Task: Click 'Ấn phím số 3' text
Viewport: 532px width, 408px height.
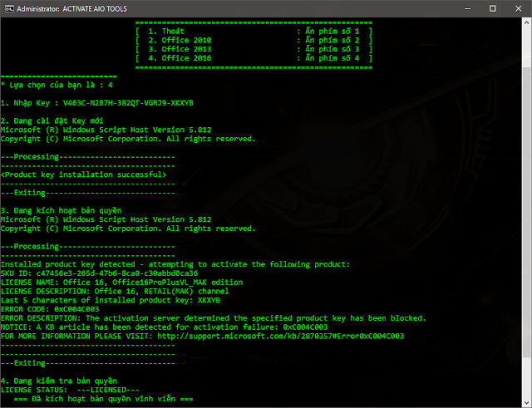Action: coord(332,49)
